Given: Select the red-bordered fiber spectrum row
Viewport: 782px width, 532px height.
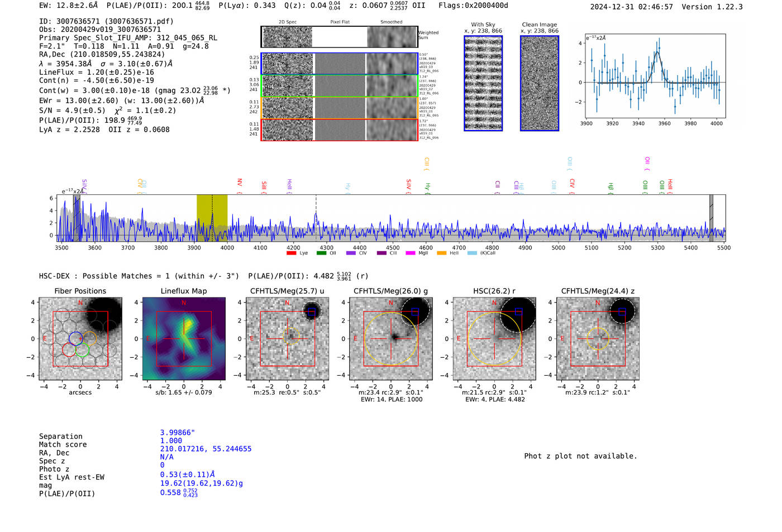Looking at the screenshot, I should (339, 130).
